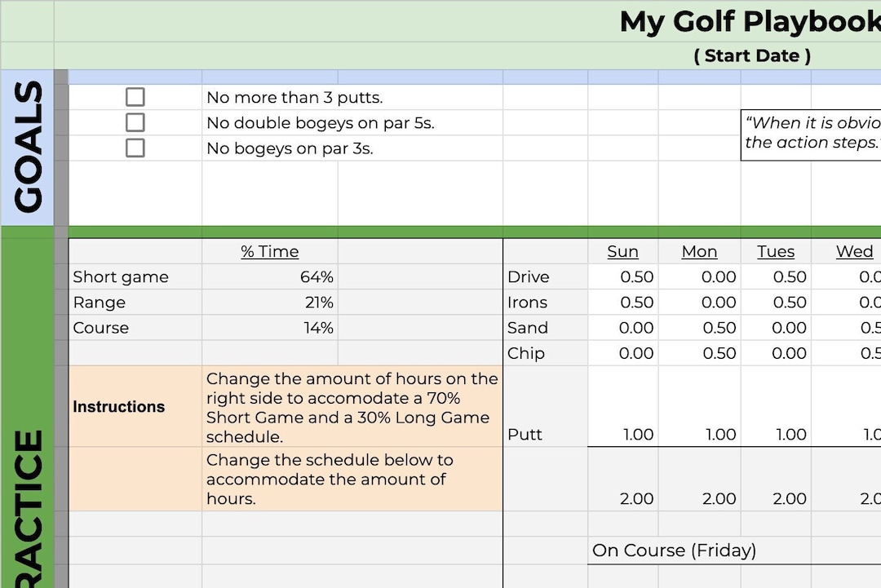Screen dimensions: 881x588
Task: Select the "( Start Date )" cell
Action: tap(751, 55)
